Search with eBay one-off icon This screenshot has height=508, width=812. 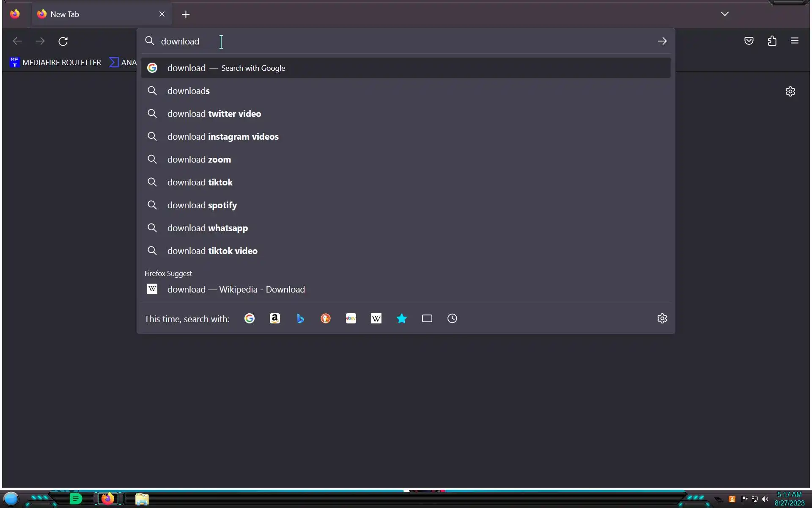coord(351,318)
